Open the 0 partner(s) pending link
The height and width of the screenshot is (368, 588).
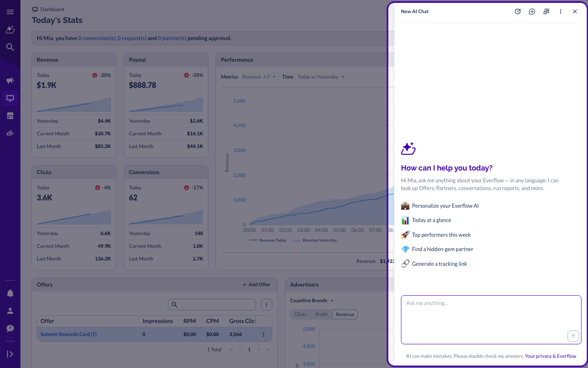coord(172,38)
